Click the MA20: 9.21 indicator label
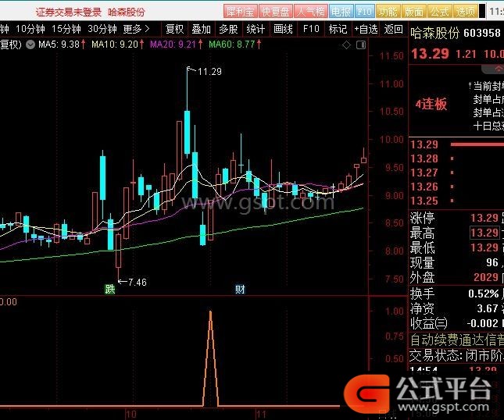 point(177,44)
